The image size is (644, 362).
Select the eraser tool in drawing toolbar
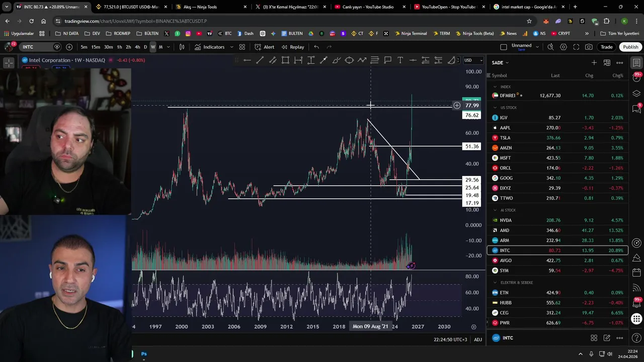pos(451,60)
